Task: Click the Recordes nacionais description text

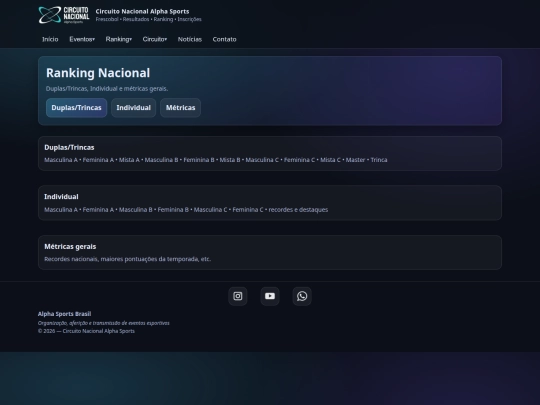Action: [127, 259]
